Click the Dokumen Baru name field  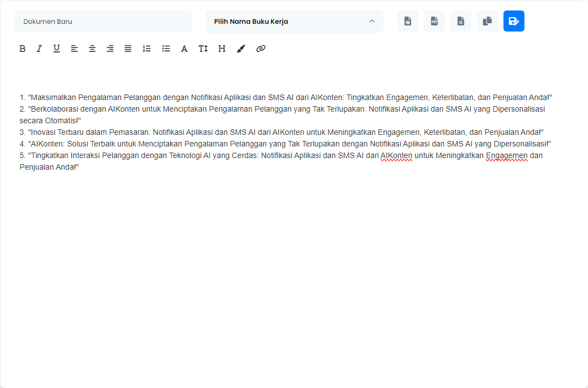click(103, 22)
